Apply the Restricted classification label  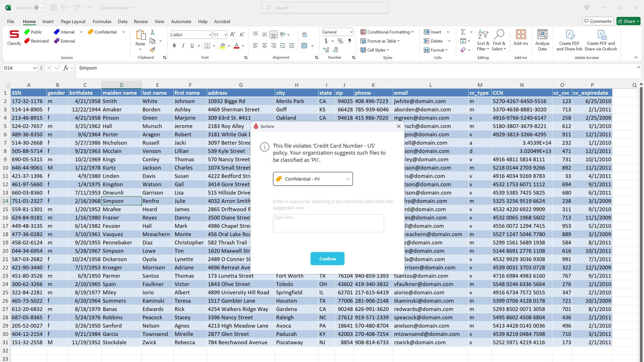[36, 41]
